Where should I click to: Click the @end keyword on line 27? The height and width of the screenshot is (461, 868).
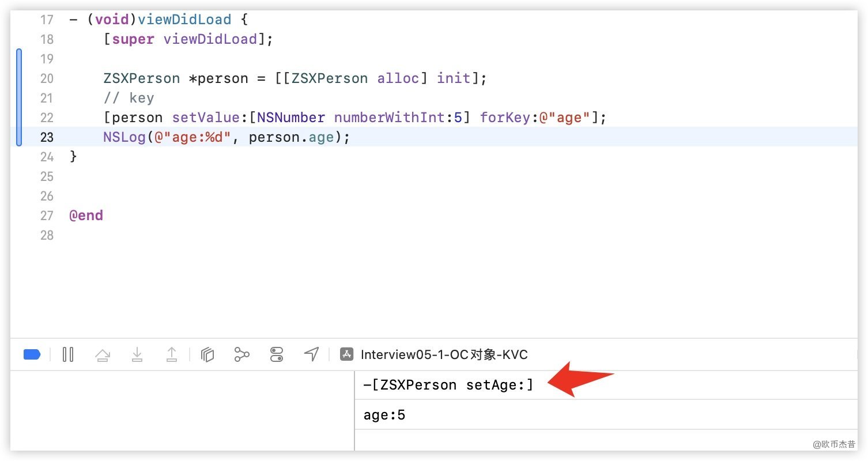(86, 216)
